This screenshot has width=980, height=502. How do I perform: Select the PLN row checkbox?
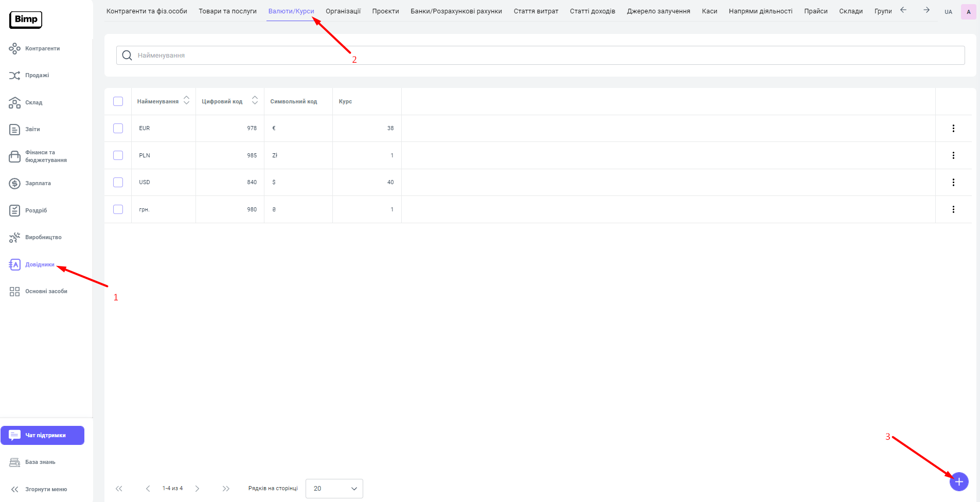(118, 155)
